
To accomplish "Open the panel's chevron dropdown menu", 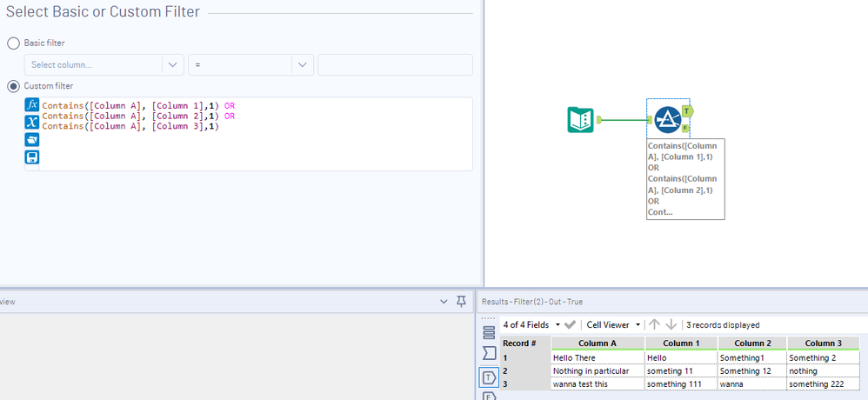I will (x=444, y=302).
